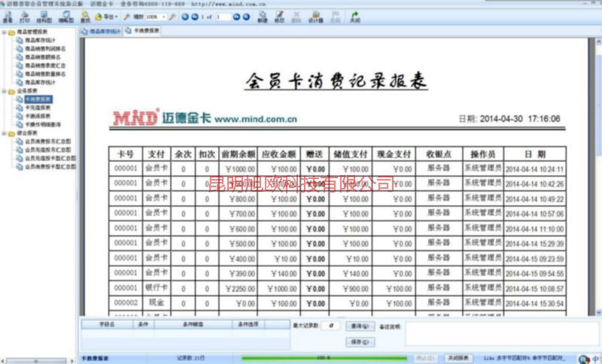
Task: Select 商品销售利润排名 tree item
Action: point(45,49)
